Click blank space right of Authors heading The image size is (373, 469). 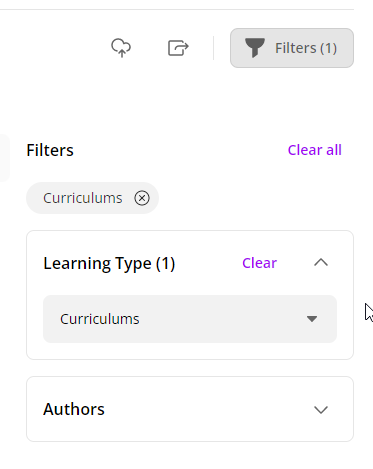click(x=207, y=409)
